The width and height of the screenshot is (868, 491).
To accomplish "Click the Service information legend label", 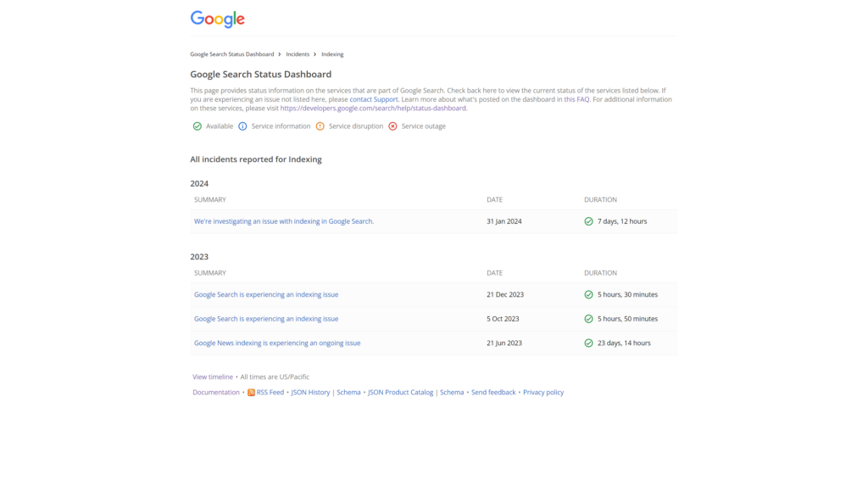I will point(281,126).
